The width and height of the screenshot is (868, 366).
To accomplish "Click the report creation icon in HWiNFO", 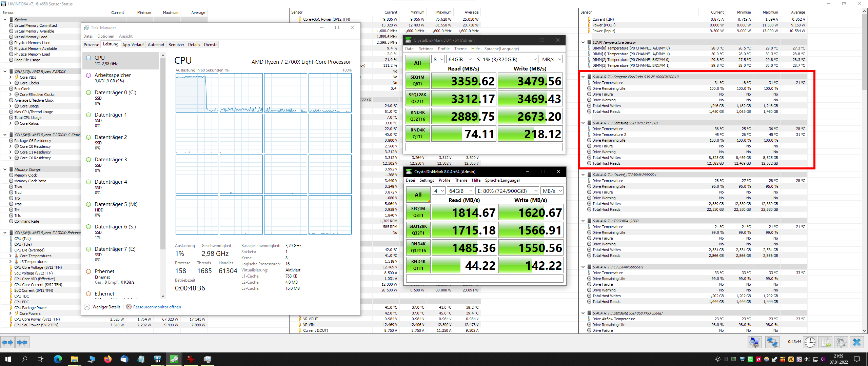I will (825, 342).
